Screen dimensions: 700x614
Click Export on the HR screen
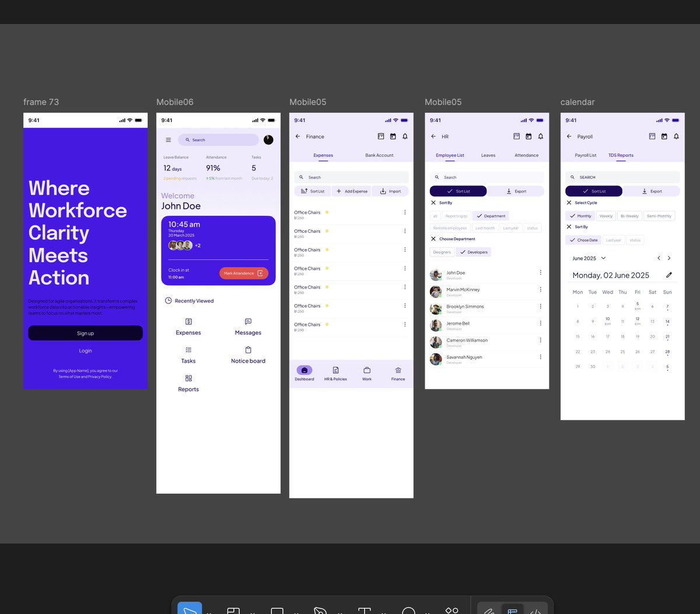tap(516, 191)
